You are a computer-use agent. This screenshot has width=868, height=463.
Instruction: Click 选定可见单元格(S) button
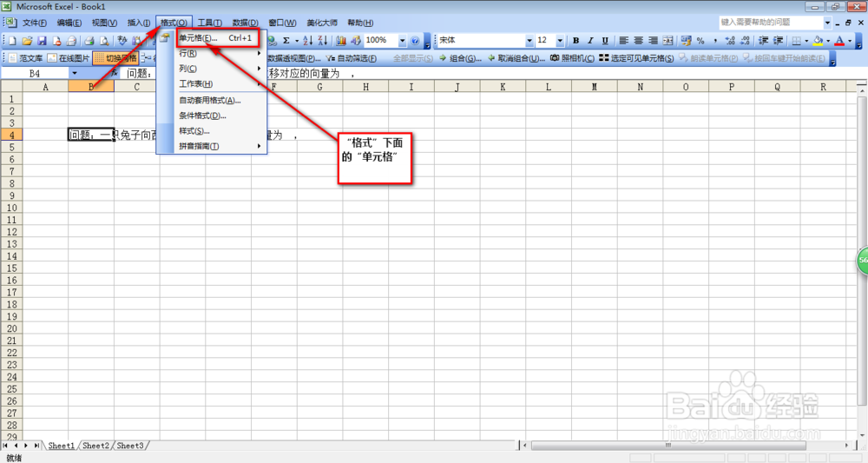coord(636,58)
